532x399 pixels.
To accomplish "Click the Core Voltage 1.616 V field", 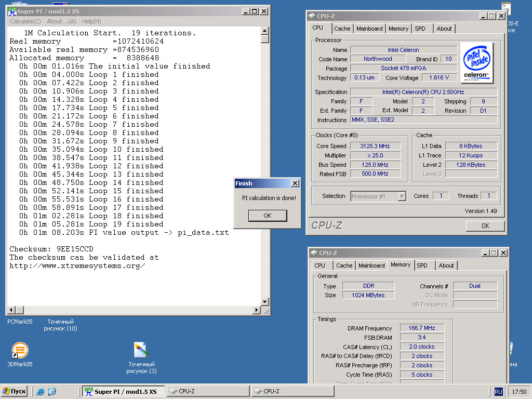I will 439,78.
